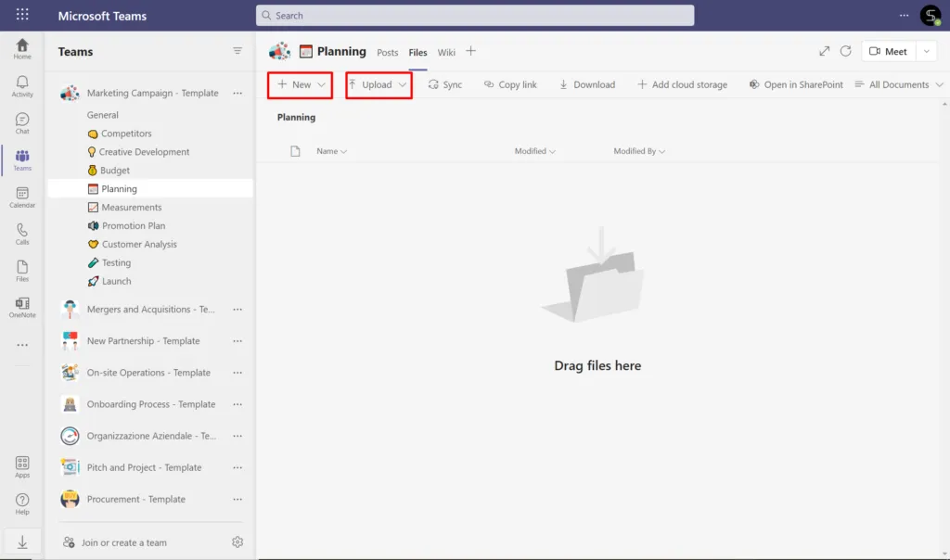Open the profile avatar menu

click(931, 15)
